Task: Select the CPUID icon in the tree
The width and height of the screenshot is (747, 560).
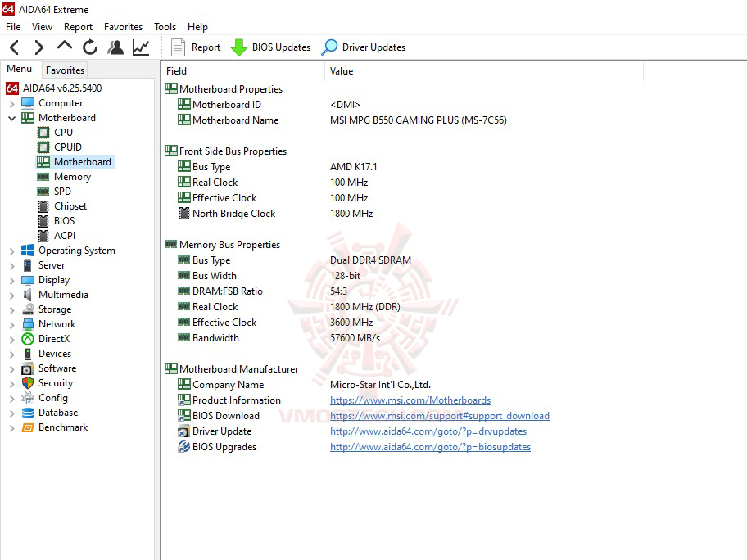Action: 43,147
